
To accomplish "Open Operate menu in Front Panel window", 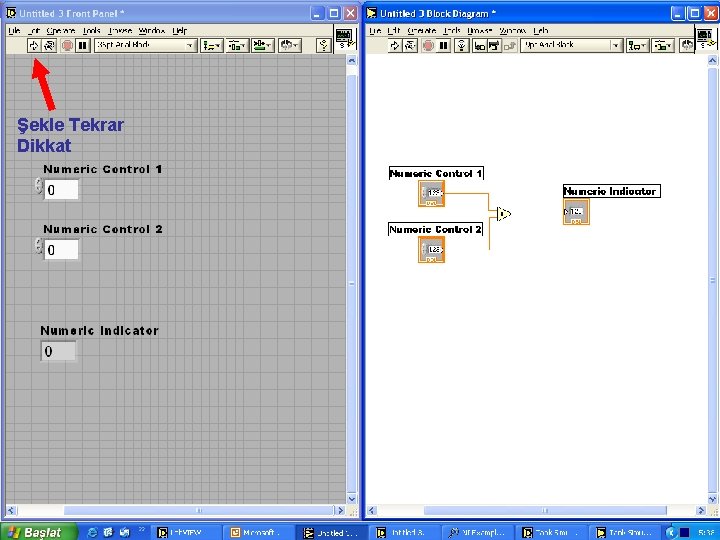I will tap(61, 30).
